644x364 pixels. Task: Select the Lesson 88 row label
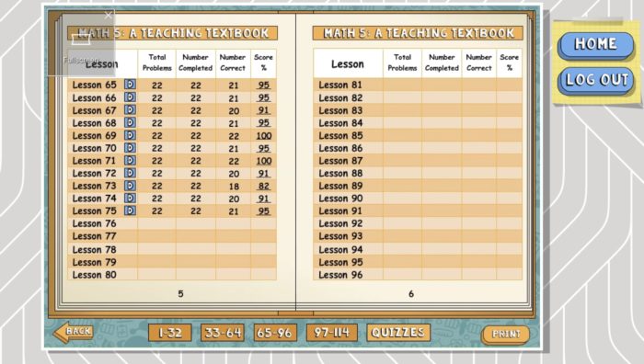click(340, 173)
